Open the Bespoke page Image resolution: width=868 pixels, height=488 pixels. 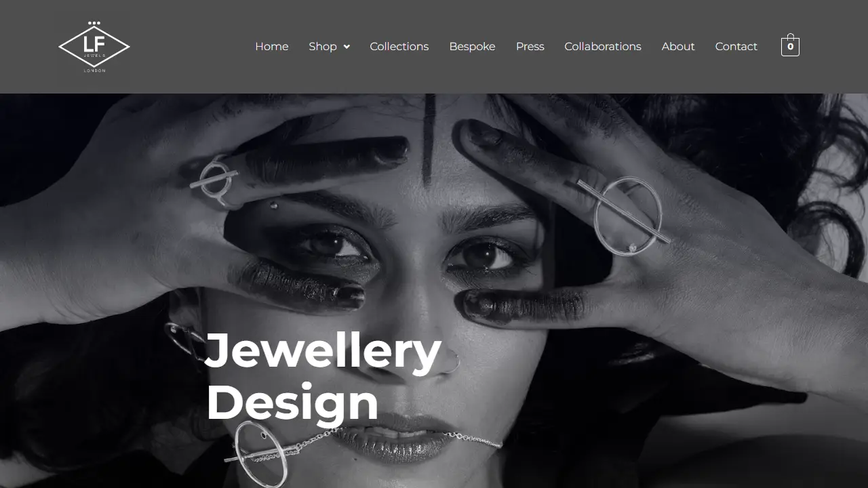click(472, 46)
